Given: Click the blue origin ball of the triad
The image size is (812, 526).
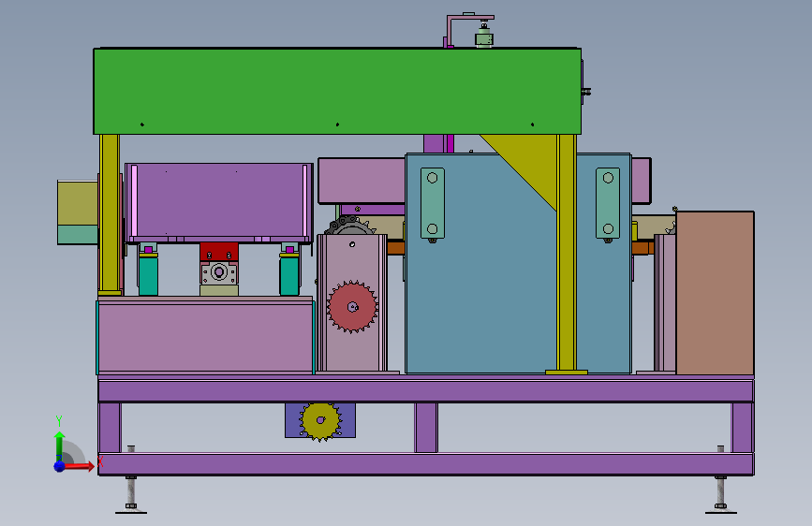Looking at the screenshot, I should [x=60, y=466].
